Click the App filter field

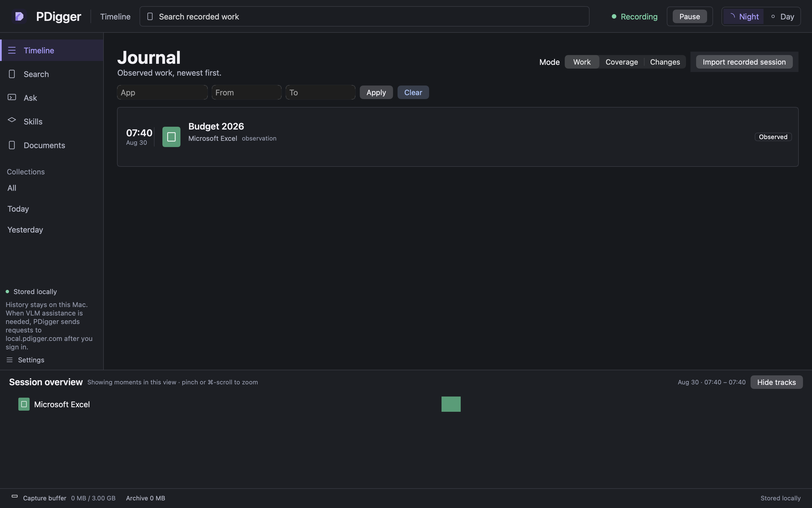point(162,92)
